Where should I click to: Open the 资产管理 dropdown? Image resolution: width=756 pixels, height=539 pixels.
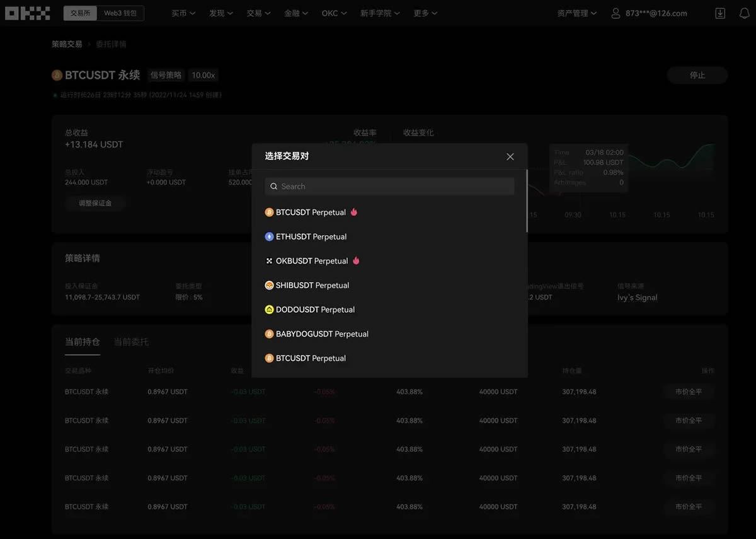tap(577, 13)
